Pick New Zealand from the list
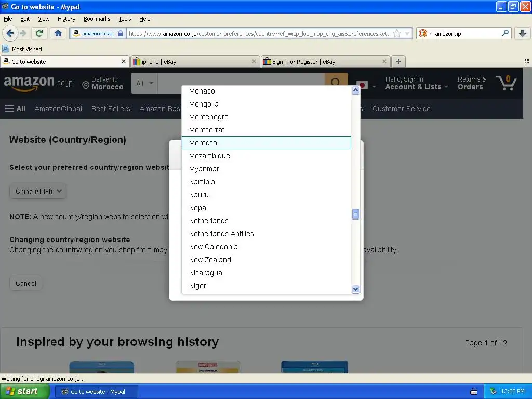 tap(267, 260)
